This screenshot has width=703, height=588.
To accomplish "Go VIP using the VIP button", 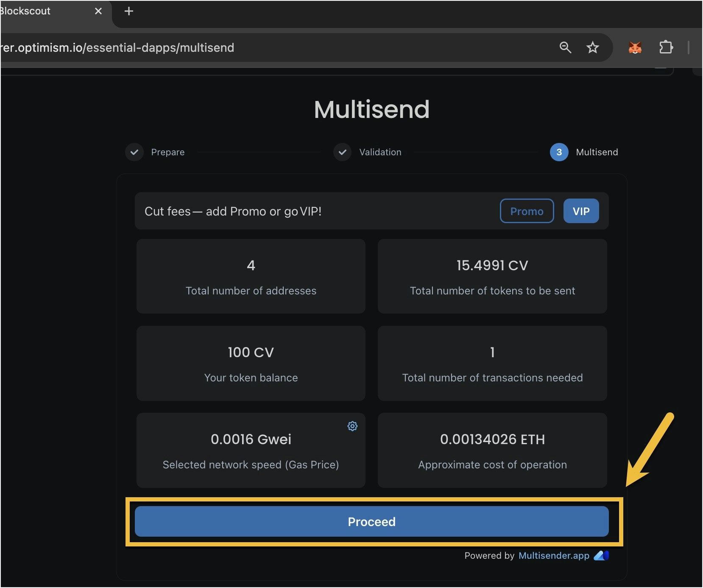I will coord(581,211).
